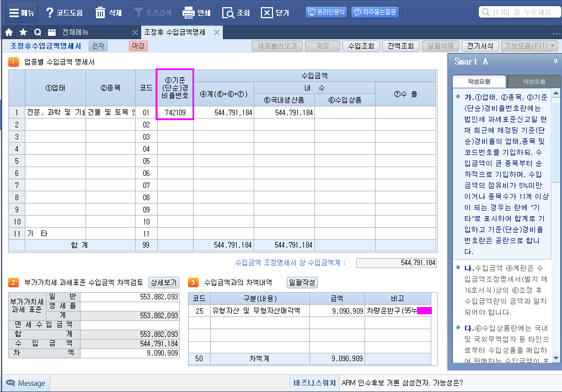Open 자주묻는질문 FAQ

tap(375, 12)
